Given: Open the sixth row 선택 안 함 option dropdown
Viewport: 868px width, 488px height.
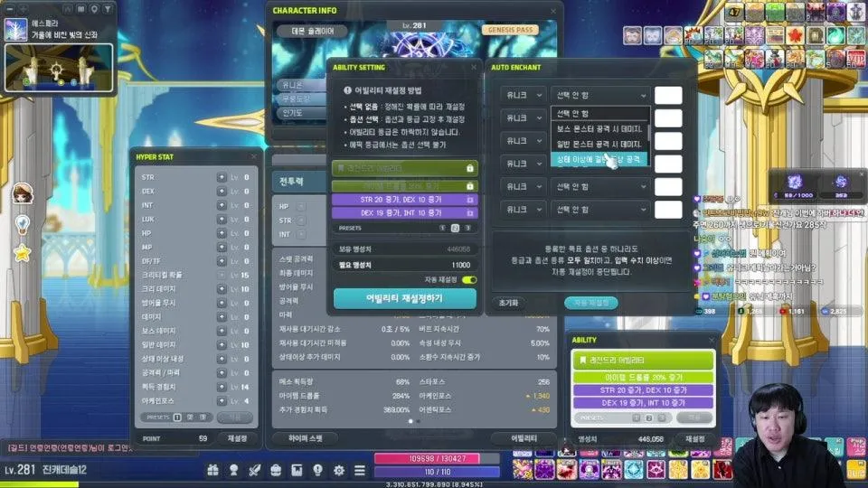Looking at the screenshot, I should click(x=600, y=210).
